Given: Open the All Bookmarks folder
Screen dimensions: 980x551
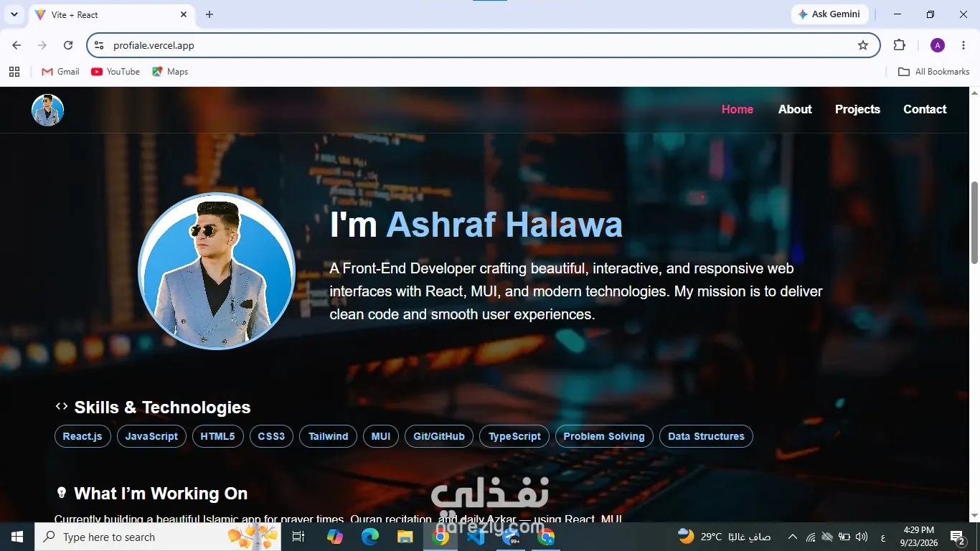Looking at the screenshot, I should [x=934, y=72].
